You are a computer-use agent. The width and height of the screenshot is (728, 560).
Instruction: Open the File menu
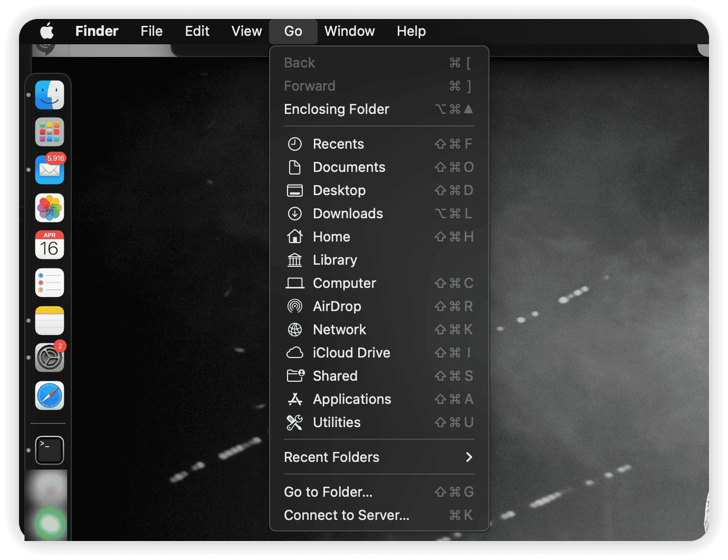coord(151,31)
